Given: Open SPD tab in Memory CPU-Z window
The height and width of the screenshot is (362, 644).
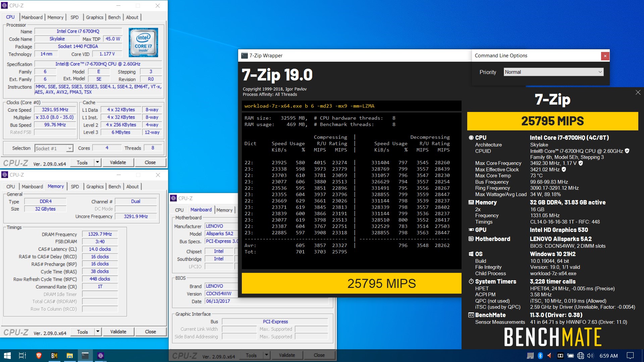Looking at the screenshot, I should point(75,186).
